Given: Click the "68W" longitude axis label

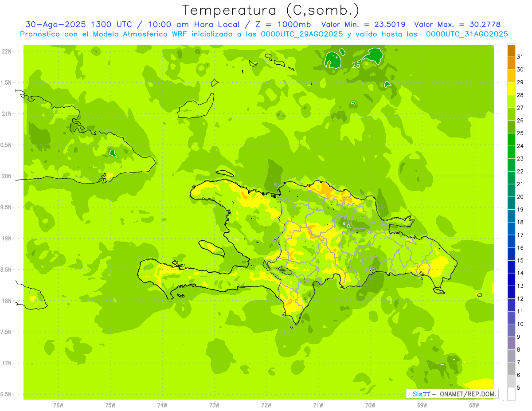Looking at the screenshot, I should click(x=474, y=405).
